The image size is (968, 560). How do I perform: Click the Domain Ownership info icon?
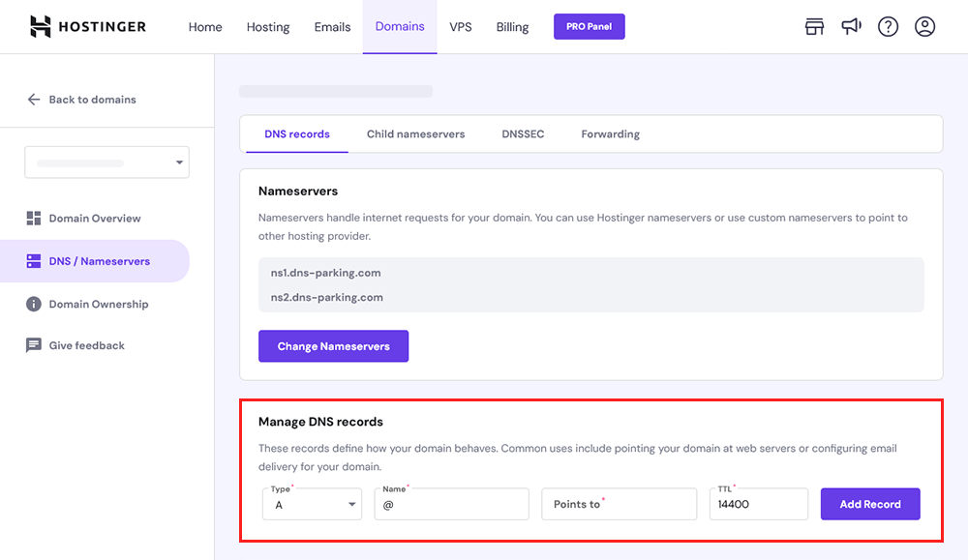click(34, 304)
